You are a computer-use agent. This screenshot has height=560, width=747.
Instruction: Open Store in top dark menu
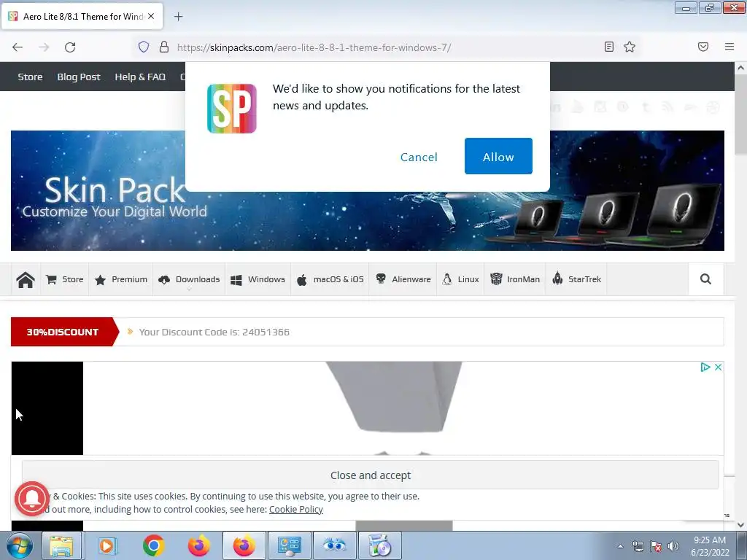click(30, 77)
